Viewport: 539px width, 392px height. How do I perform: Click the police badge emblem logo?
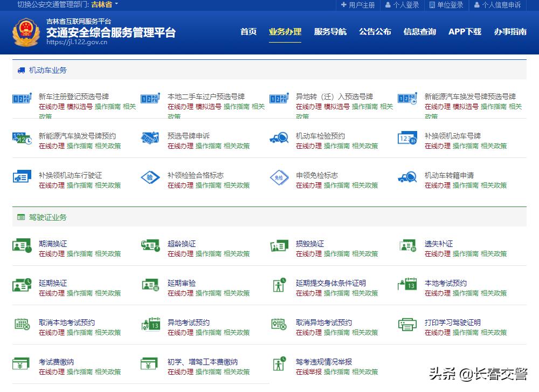coord(26,33)
